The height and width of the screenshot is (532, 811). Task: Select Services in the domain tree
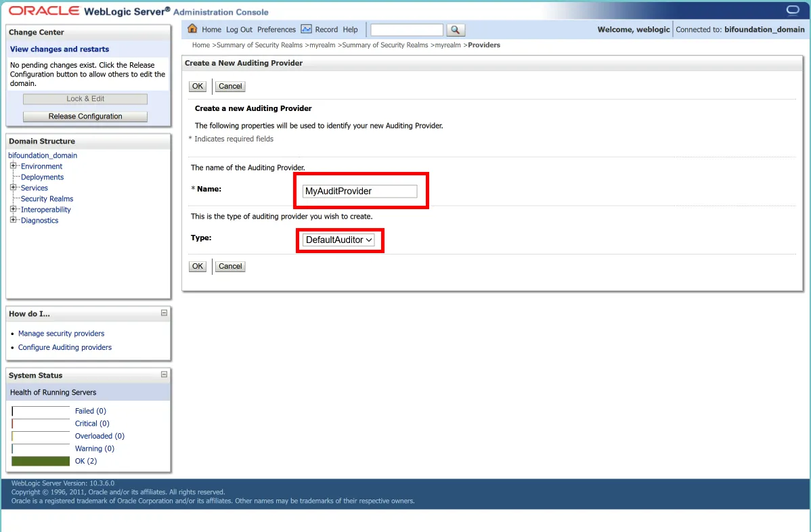coord(34,187)
